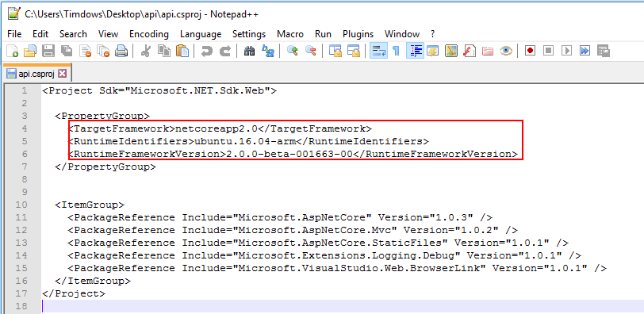
Task: Click the Save recorded macro icon
Action: 604,51
